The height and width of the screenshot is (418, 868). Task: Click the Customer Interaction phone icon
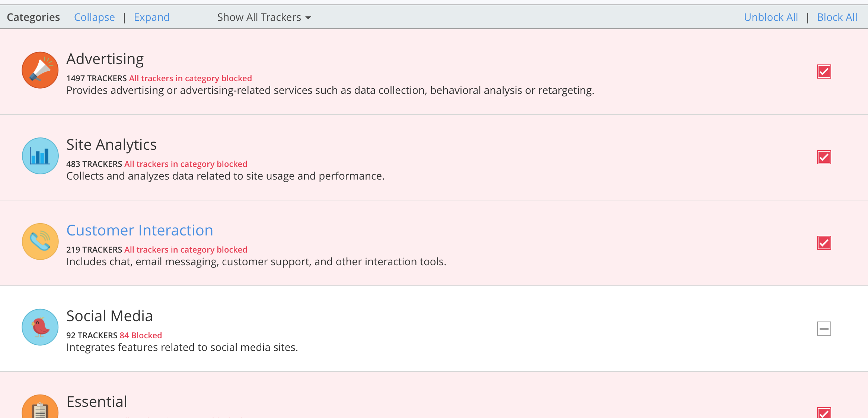(40, 241)
